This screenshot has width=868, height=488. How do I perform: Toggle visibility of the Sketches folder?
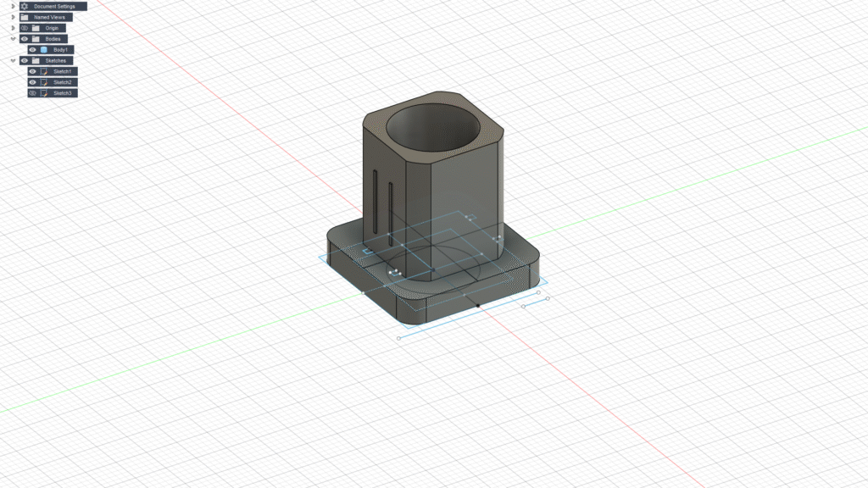(x=25, y=61)
